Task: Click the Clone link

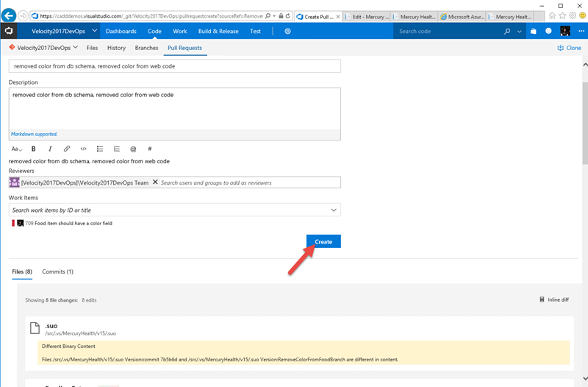Action: [569, 48]
